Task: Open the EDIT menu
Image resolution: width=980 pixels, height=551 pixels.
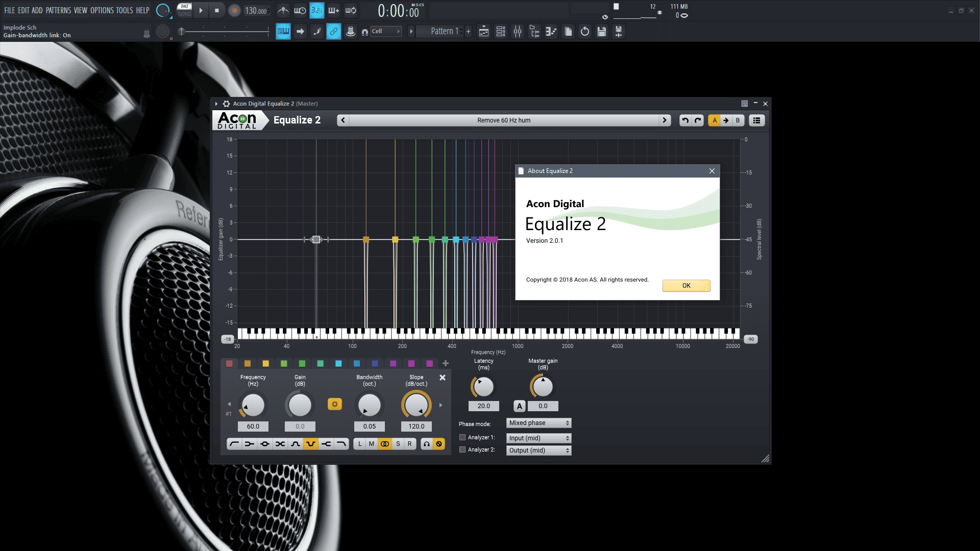Action: coord(23,10)
